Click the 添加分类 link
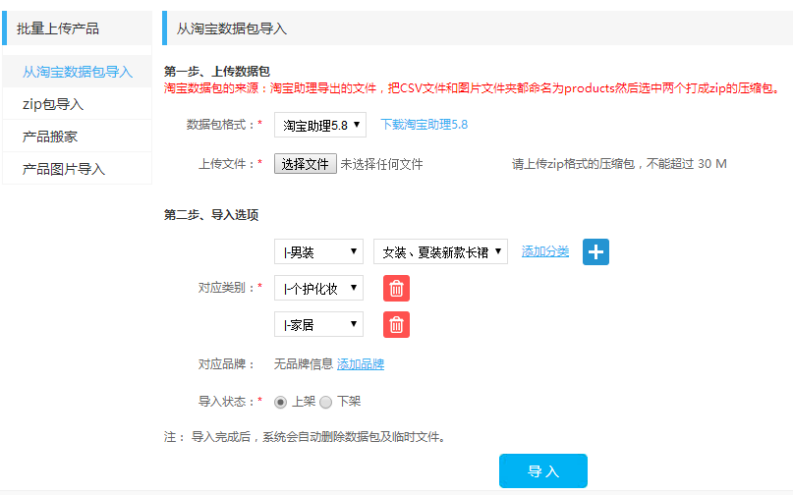This screenshot has width=794, height=496. pos(545,251)
